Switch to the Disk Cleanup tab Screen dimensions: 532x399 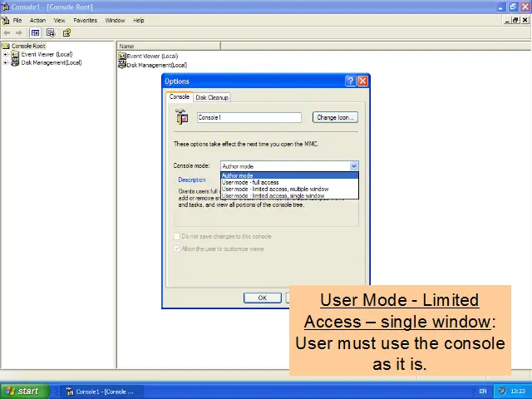click(x=212, y=97)
